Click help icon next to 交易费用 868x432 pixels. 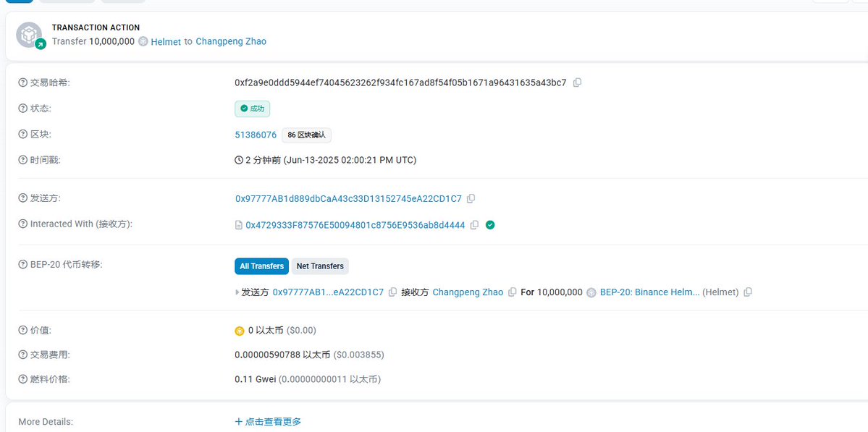pyautogui.click(x=22, y=355)
